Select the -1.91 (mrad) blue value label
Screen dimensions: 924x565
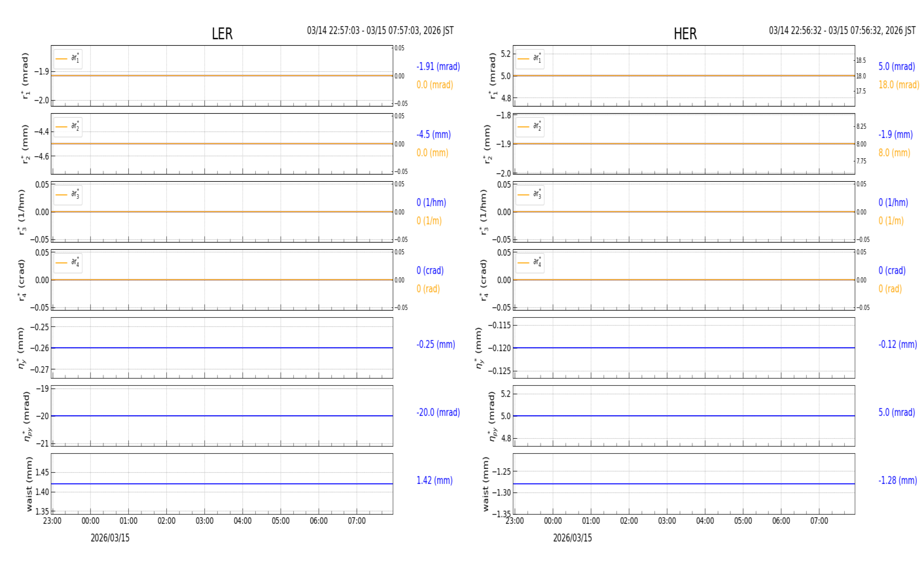[x=438, y=67]
